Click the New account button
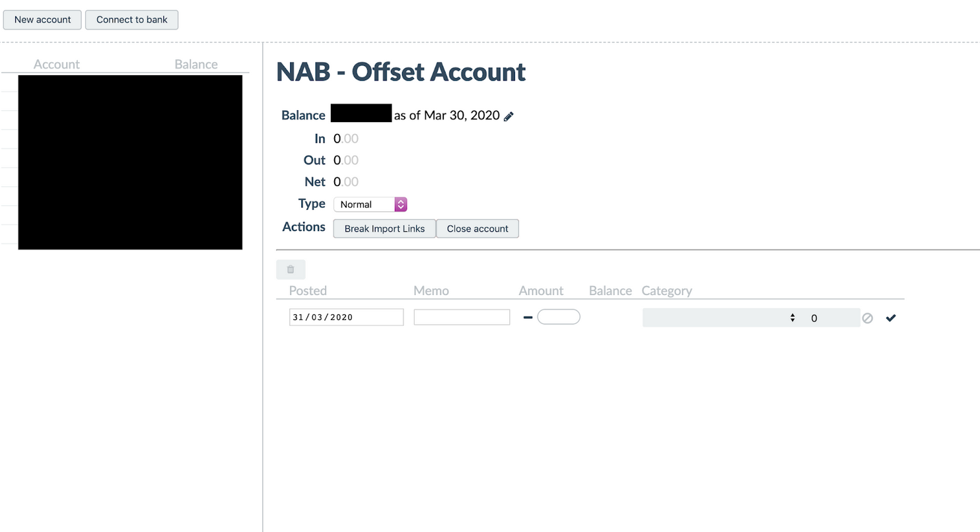The height and width of the screenshot is (532, 980). coord(42,20)
